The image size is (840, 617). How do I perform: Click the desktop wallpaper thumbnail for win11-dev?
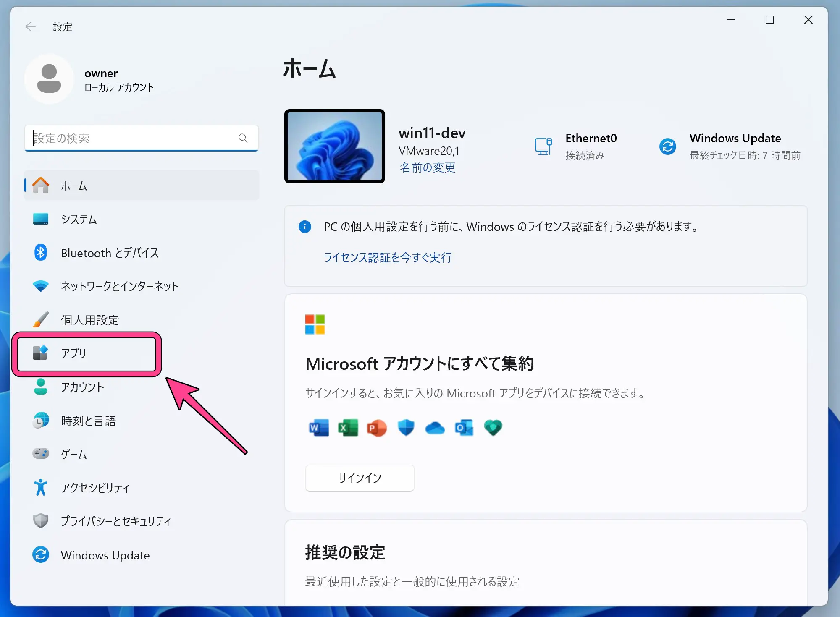pyautogui.click(x=335, y=146)
